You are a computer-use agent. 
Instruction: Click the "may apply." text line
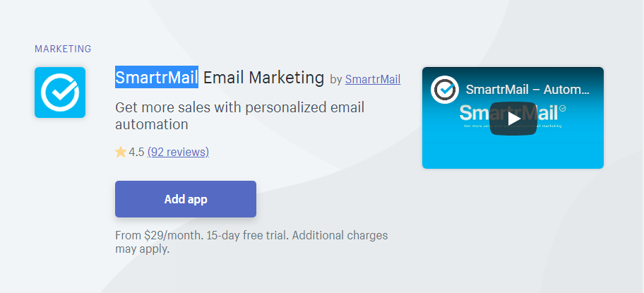click(142, 249)
